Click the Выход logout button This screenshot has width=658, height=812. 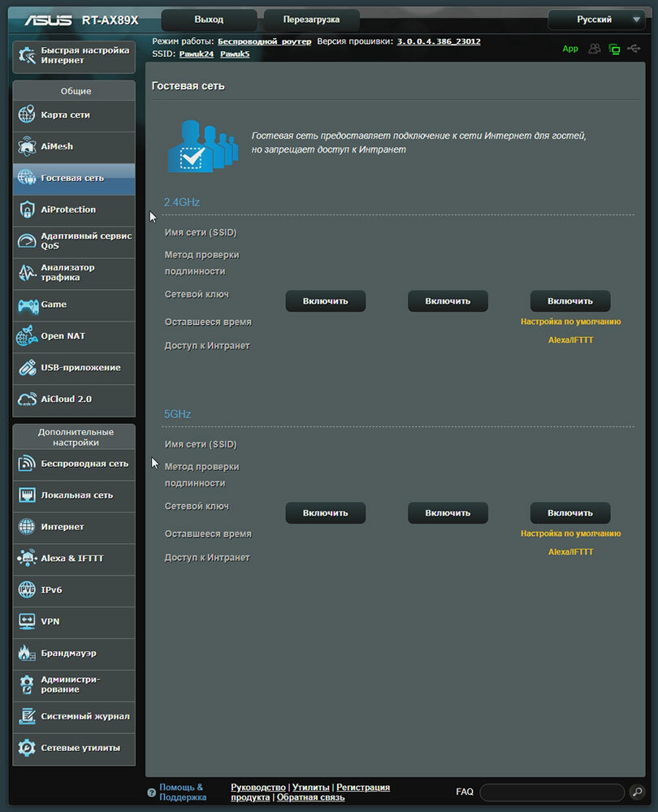[x=209, y=19]
